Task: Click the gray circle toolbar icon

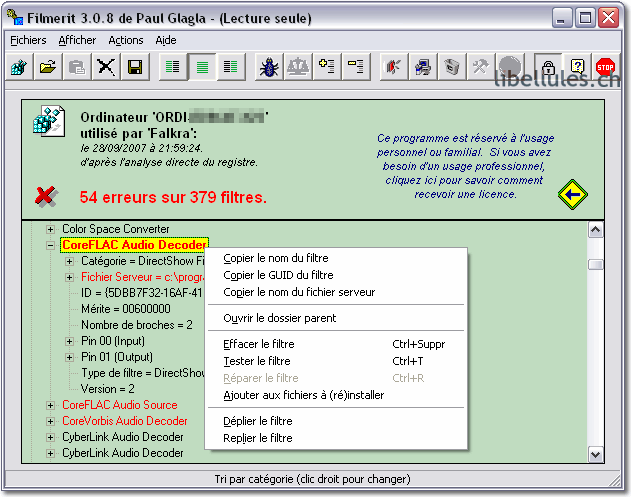Action: 509,67
